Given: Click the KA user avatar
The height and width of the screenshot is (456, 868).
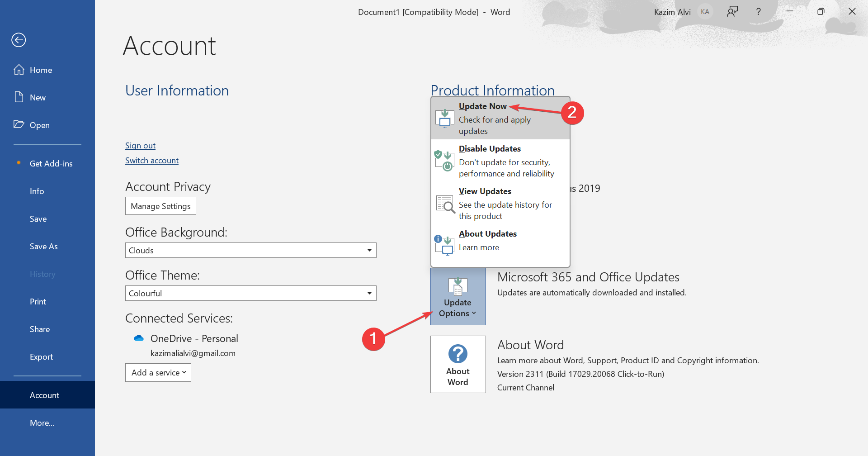Looking at the screenshot, I should tap(705, 12).
